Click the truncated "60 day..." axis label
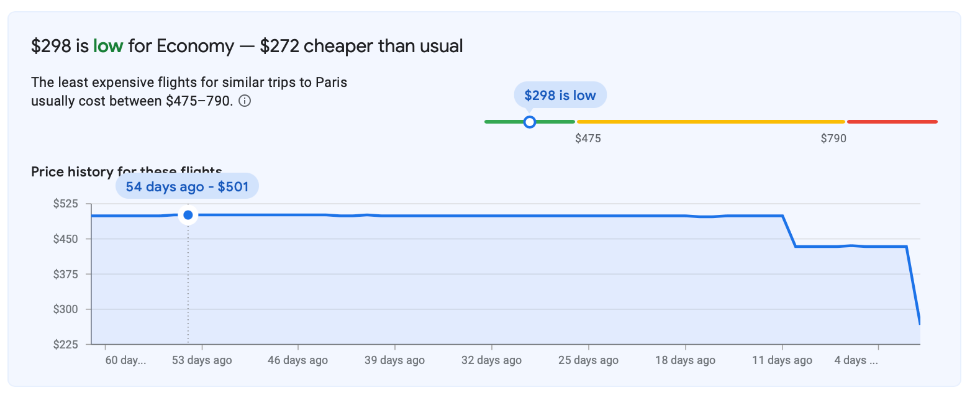 click(x=125, y=360)
